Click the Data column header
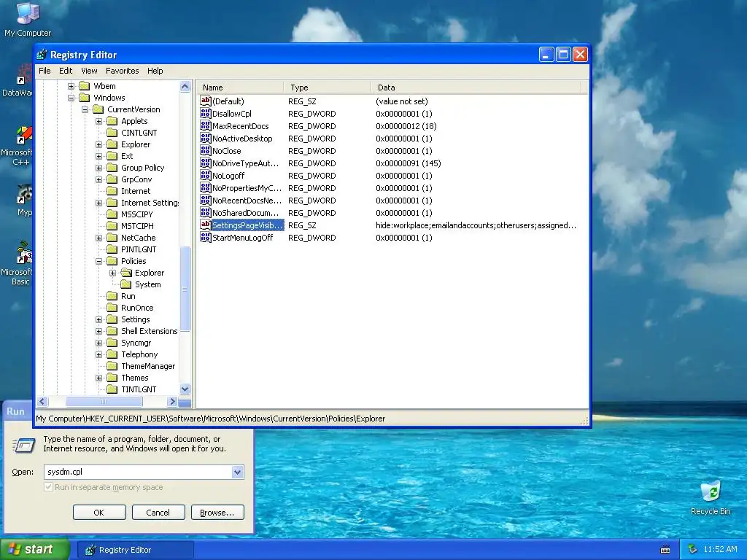Image resolution: width=747 pixels, height=560 pixels. 476,87
